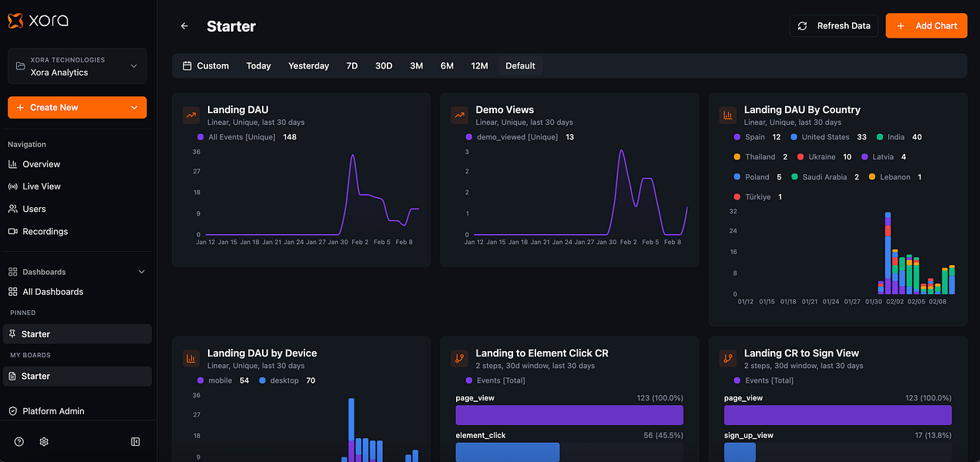Click the Live View broadcast icon
This screenshot has height=462, width=980.
click(x=12, y=186)
